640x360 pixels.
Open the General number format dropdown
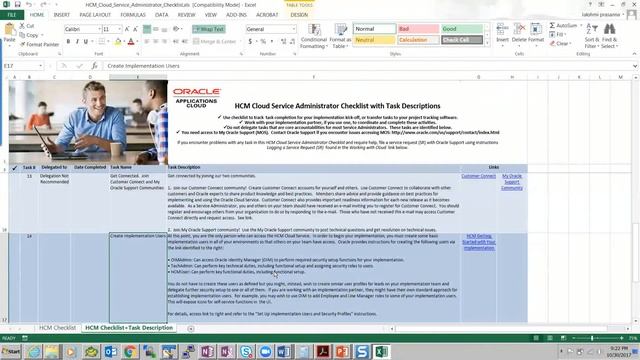tap(293, 29)
